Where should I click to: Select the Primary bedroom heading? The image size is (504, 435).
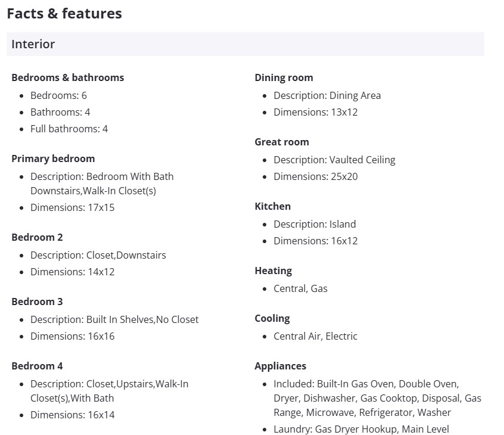[53, 159]
